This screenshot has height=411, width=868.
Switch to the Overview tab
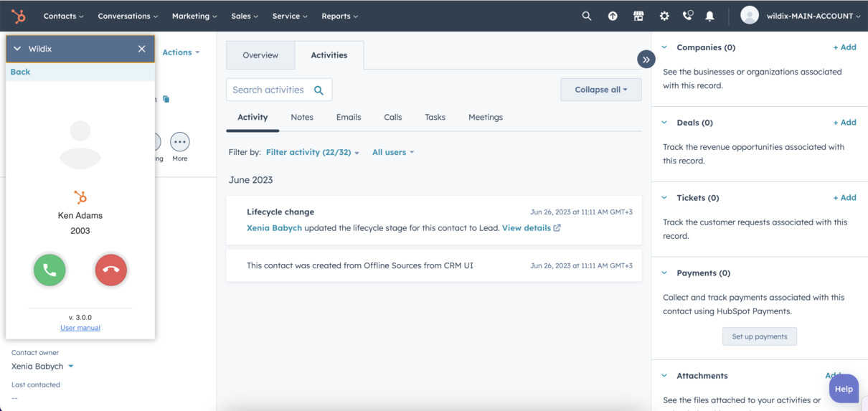tap(260, 55)
